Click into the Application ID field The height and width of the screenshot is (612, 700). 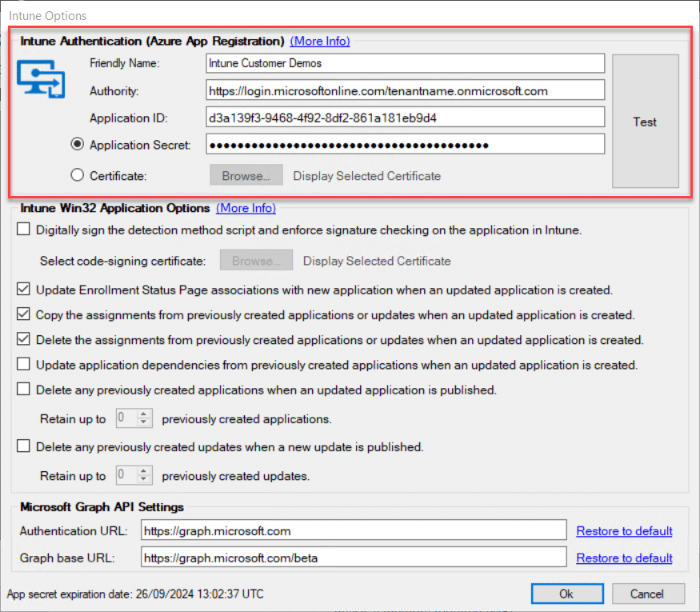pos(405,118)
